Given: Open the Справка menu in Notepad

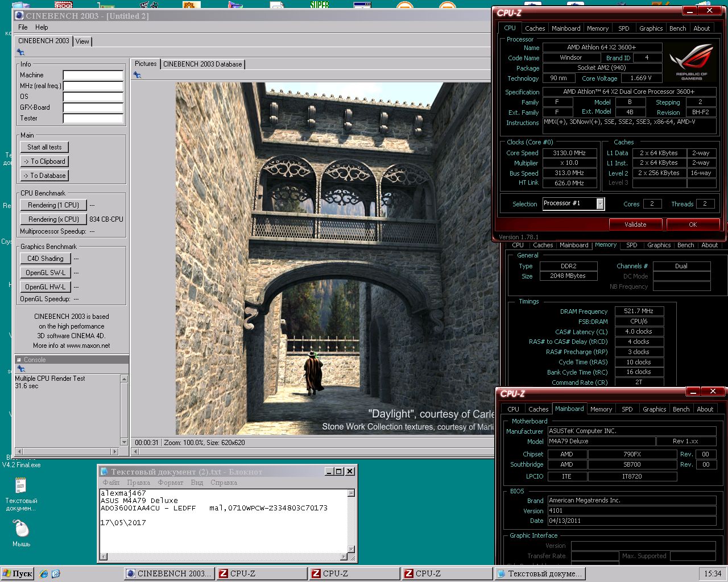Looking at the screenshot, I should 224,483.
